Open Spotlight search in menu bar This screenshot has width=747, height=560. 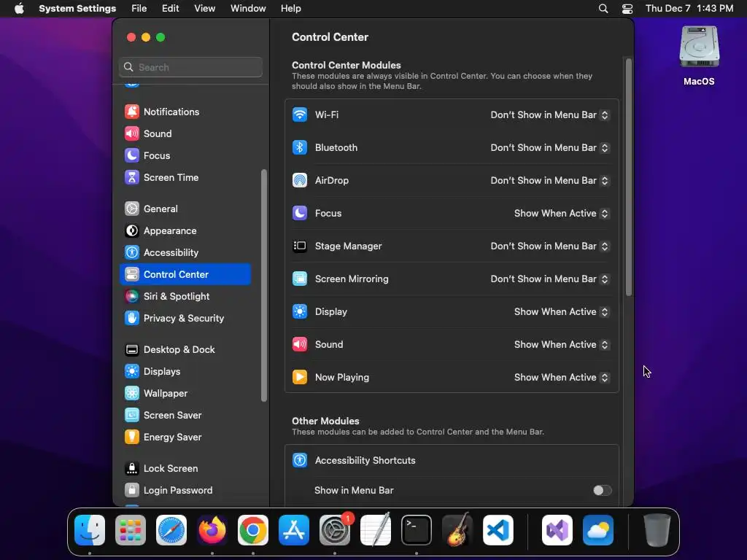coord(603,9)
